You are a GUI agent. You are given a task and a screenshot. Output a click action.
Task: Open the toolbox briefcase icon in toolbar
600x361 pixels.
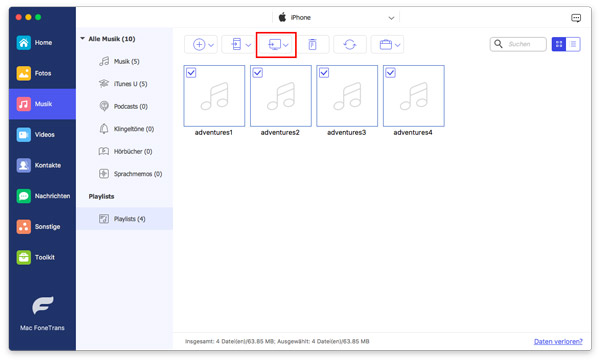[x=385, y=44]
